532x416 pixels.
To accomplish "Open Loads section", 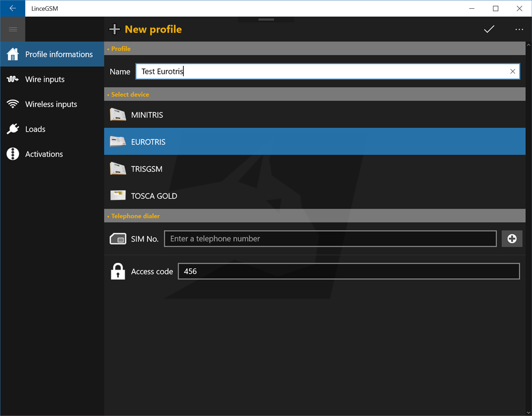I will (x=52, y=129).
